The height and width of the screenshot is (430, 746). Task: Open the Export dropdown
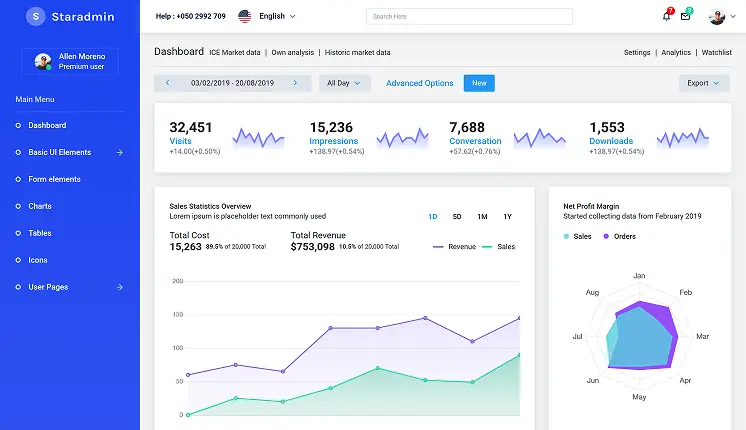704,83
